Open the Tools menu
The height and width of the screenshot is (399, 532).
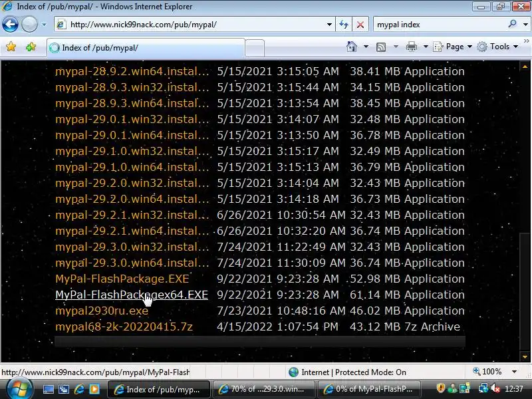(x=497, y=47)
